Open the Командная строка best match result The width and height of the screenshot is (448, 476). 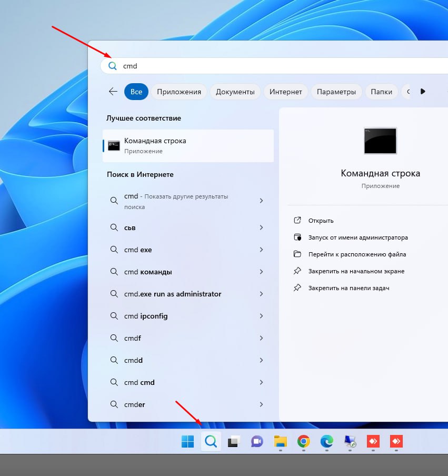[188, 146]
